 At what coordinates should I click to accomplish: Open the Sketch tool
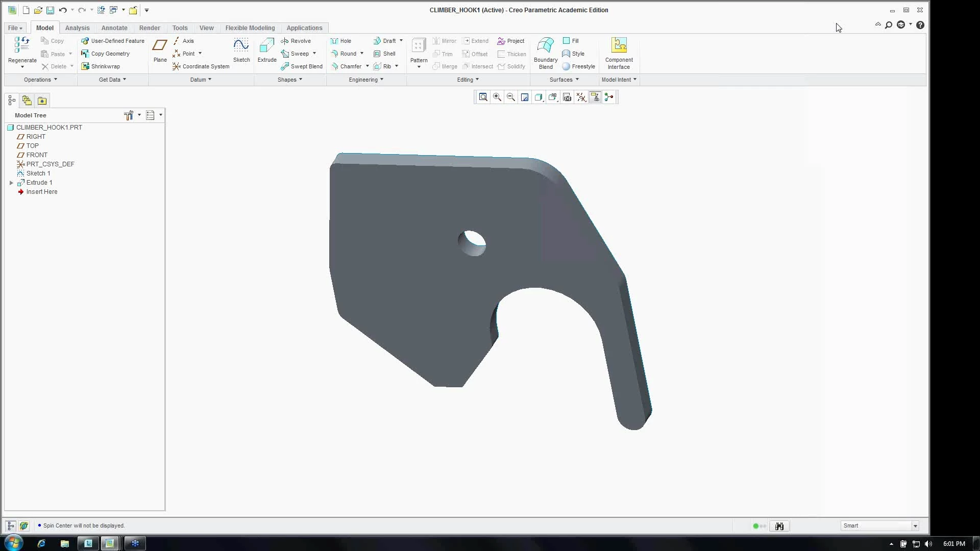tap(241, 46)
